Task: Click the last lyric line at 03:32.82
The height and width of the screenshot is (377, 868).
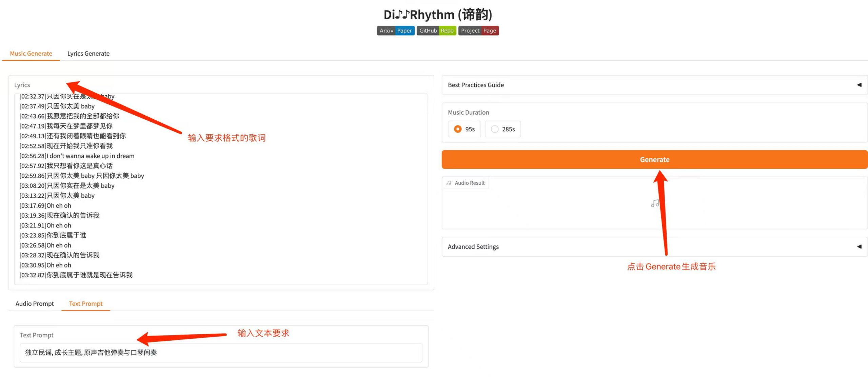Action: (x=76, y=275)
